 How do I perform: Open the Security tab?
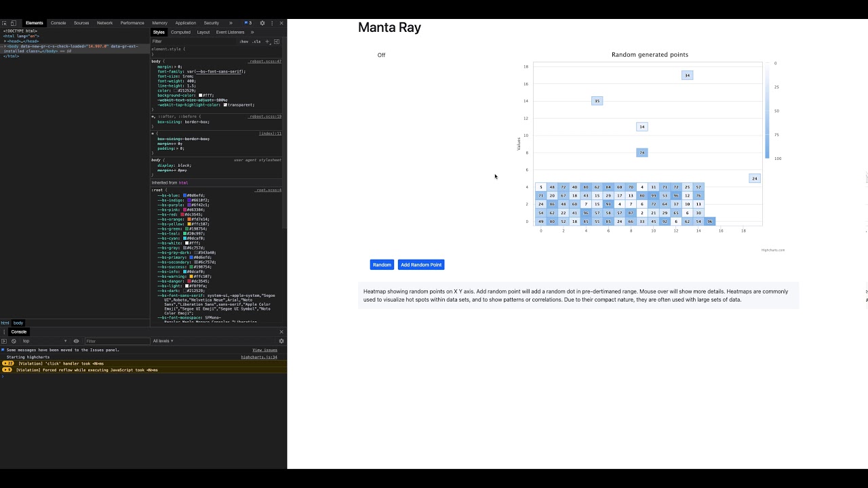[211, 23]
